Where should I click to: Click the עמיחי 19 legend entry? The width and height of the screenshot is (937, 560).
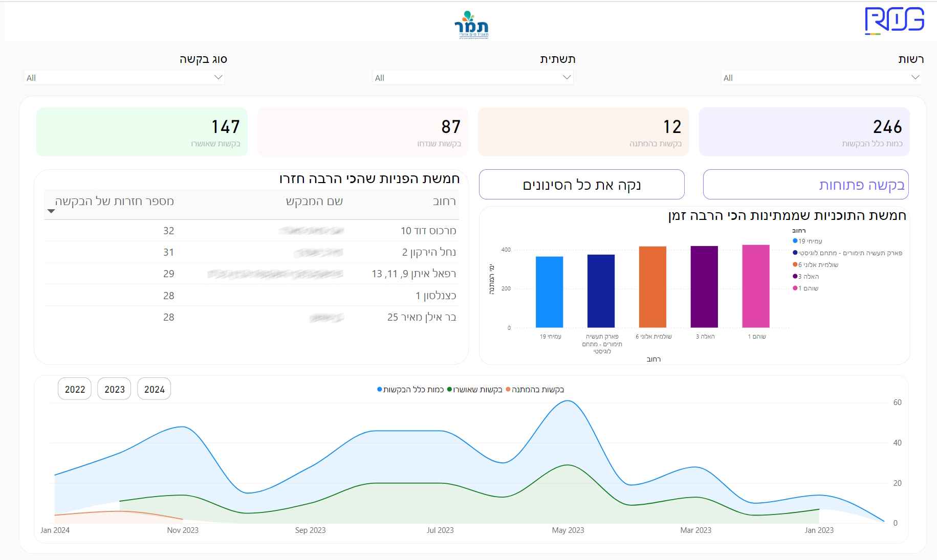808,241
